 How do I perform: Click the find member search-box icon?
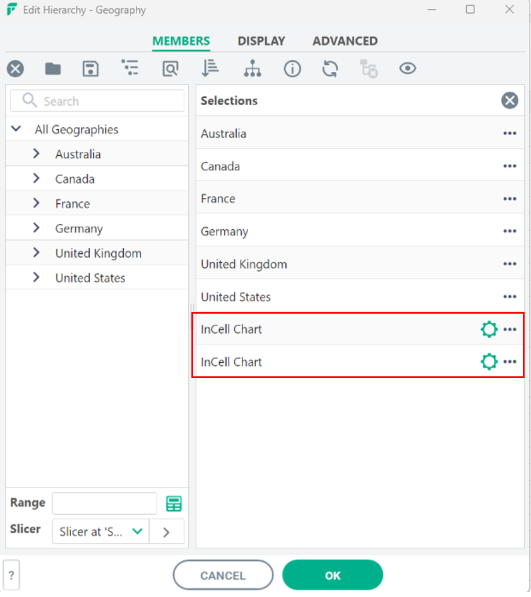click(x=170, y=69)
